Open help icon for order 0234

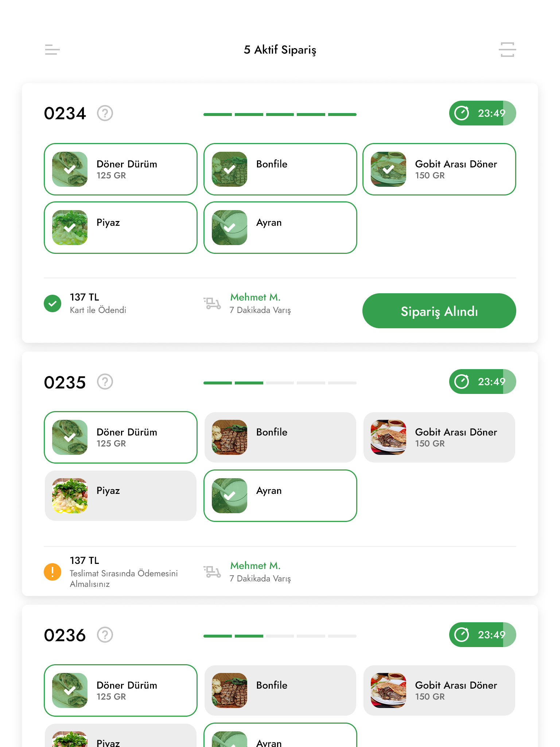pyautogui.click(x=105, y=113)
